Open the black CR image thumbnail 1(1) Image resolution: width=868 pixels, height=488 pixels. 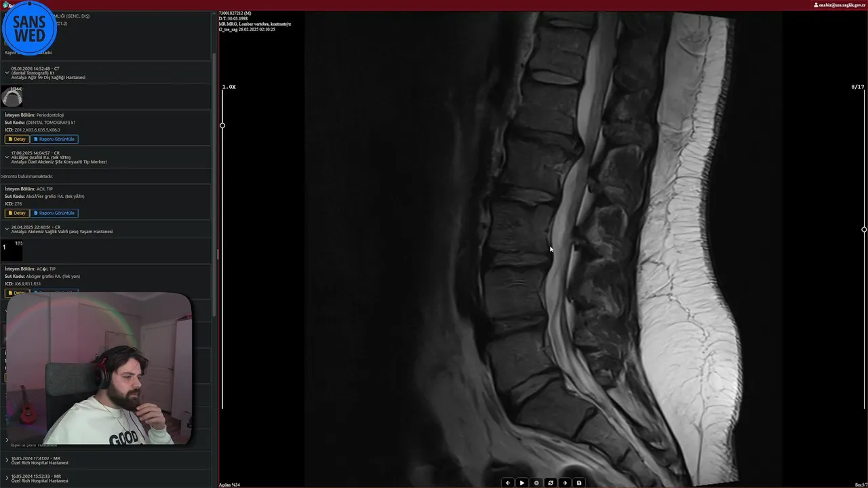12,249
